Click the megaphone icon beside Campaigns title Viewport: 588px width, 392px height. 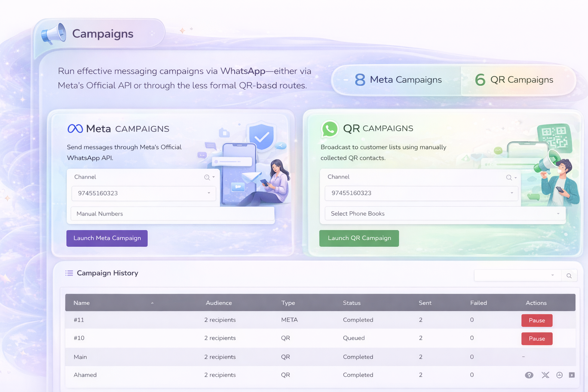pyautogui.click(x=54, y=34)
